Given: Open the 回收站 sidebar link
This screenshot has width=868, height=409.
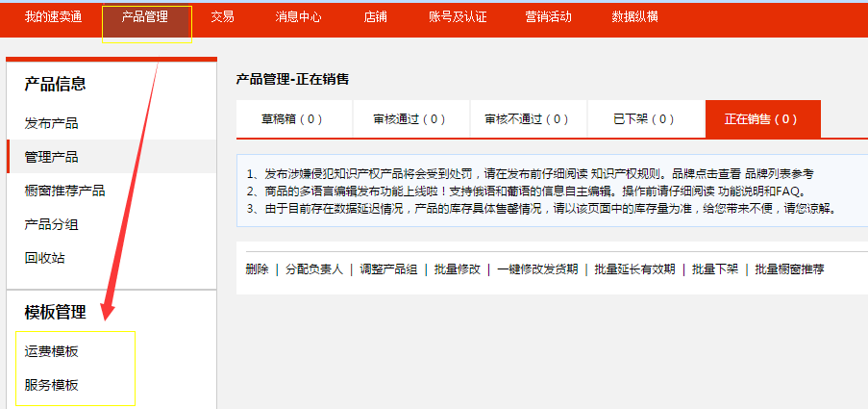Looking at the screenshot, I should tap(44, 258).
